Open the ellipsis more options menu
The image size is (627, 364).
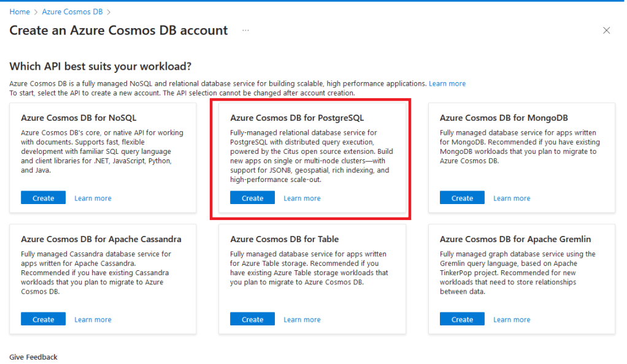coord(245,31)
